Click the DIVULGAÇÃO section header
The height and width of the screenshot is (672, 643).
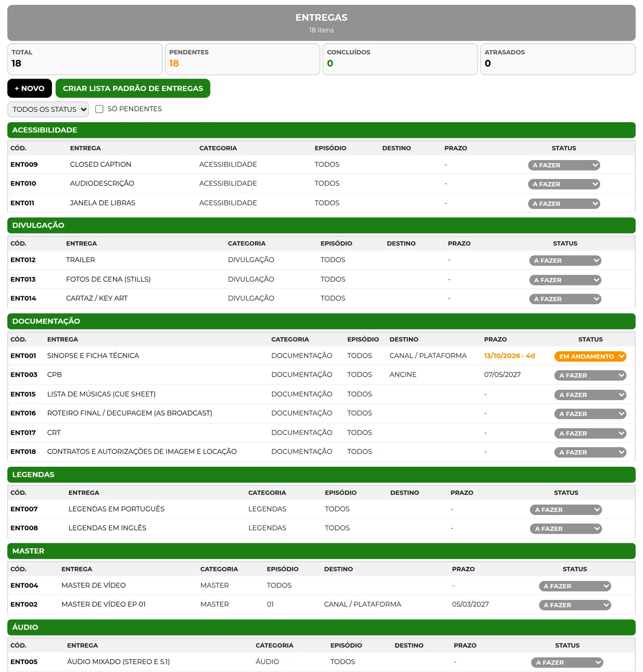pyautogui.click(x=321, y=226)
